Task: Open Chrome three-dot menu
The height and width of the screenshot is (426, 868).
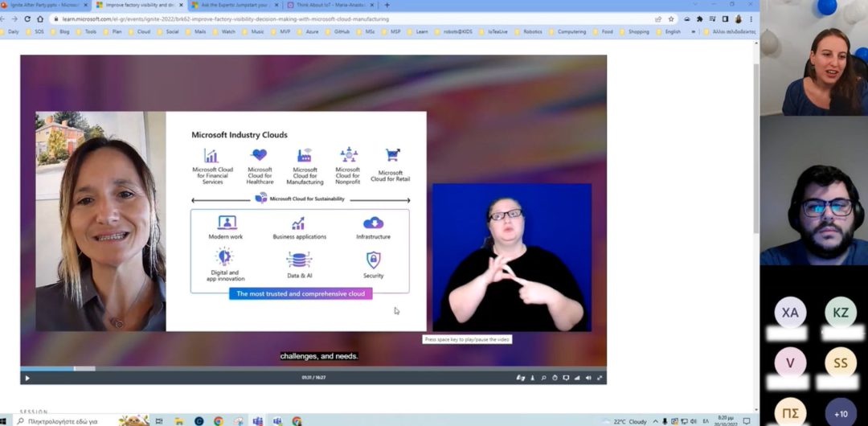Action: 751,18
